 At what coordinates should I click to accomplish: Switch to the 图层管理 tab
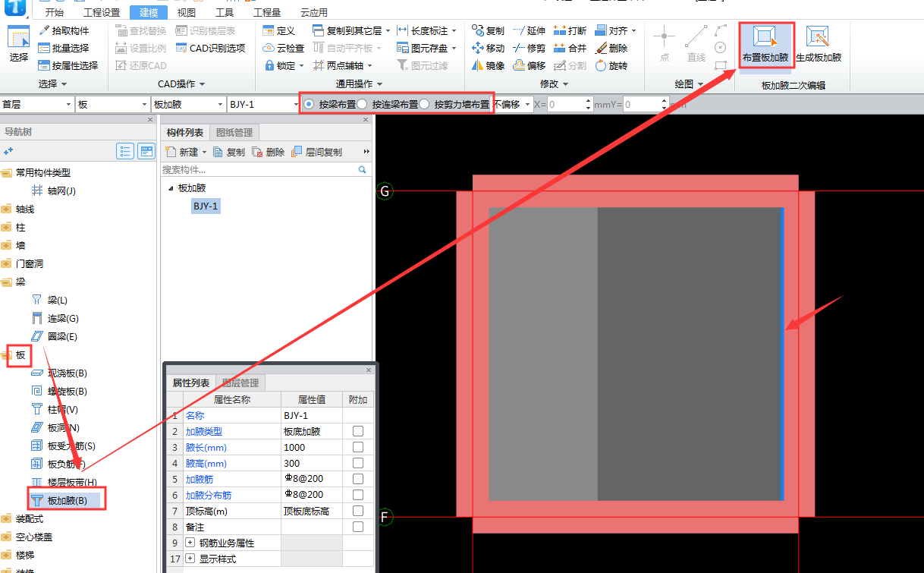point(240,383)
